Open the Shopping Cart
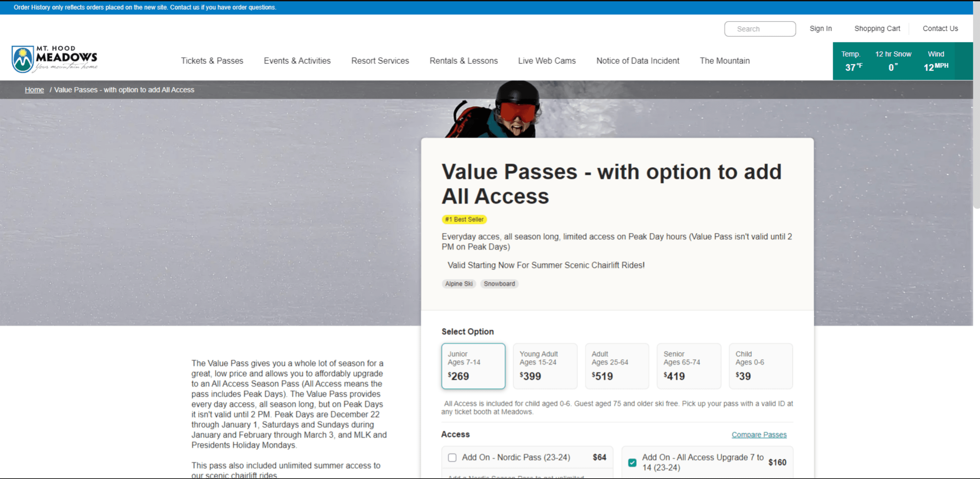This screenshot has width=980, height=479. pos(877,29)
